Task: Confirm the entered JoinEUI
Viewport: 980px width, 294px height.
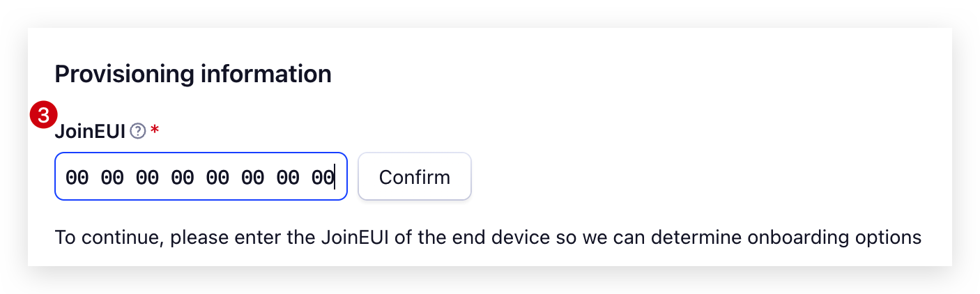Action: point(415,176)
